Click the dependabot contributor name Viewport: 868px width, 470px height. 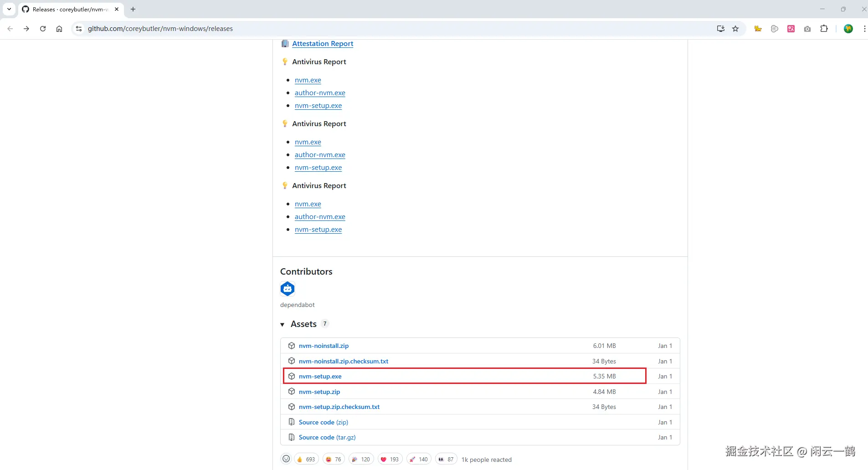point(298,305)
